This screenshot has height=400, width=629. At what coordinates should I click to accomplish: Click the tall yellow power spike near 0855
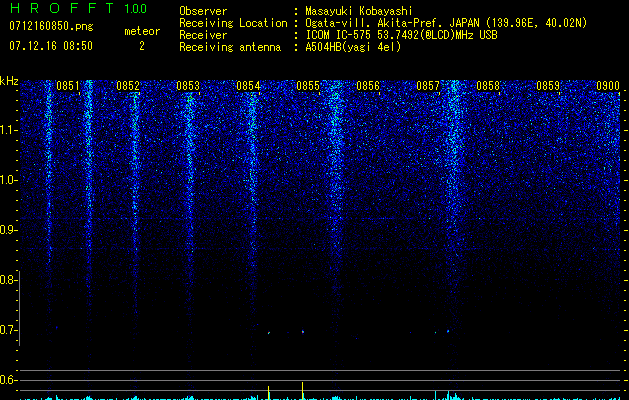tap(302, 390)
